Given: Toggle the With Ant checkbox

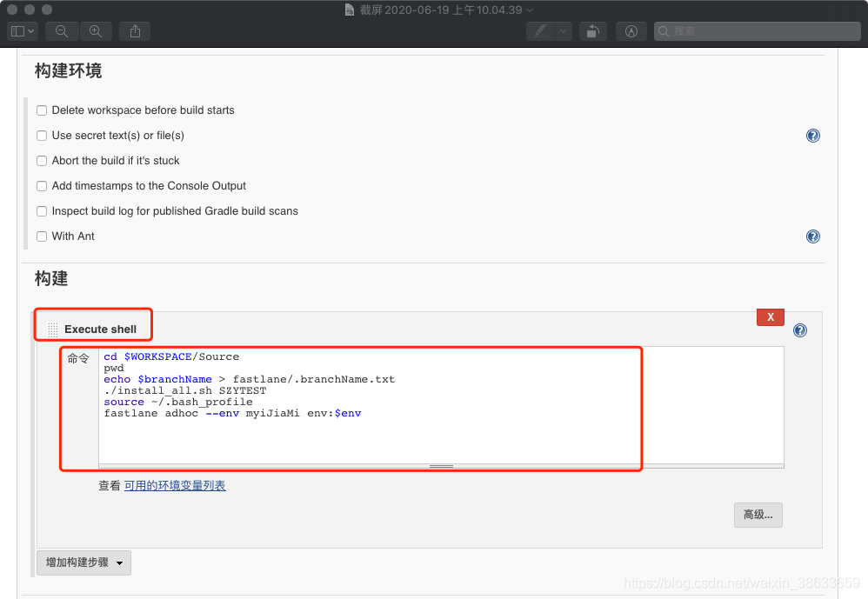Looking at the screenshot, I should [42, 236].
